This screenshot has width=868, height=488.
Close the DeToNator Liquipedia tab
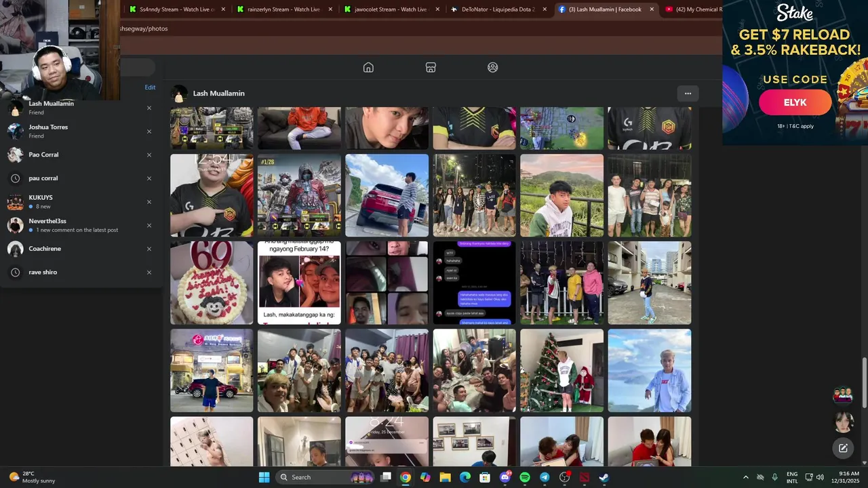pos(545,9)
